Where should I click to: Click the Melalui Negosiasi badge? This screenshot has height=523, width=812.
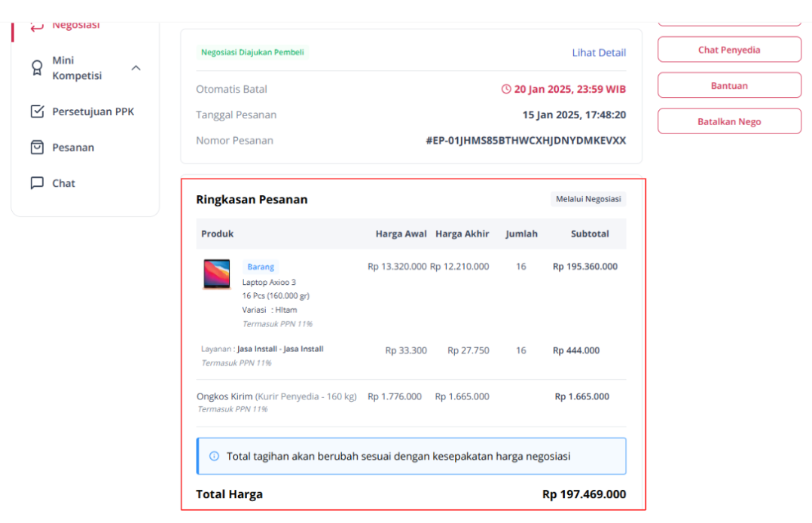(588, 199)
